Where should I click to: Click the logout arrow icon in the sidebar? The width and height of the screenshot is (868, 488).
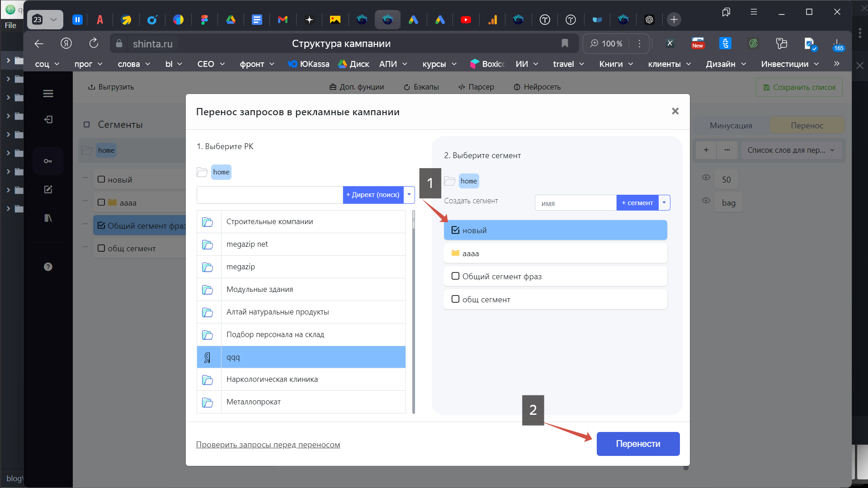(48, 119)
